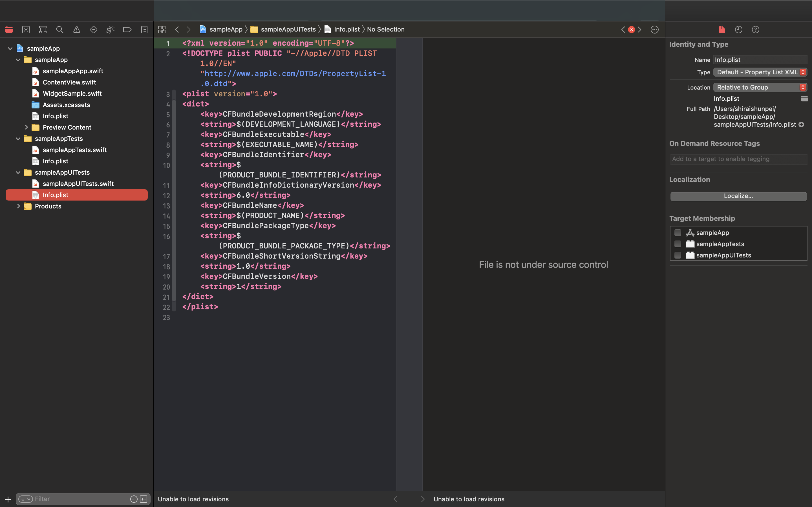Click the Localize button in inspector panel

click(738, 196)
